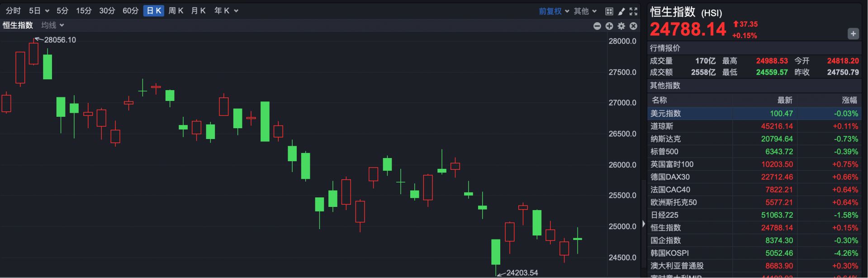Collapse the right panel with side arrow
Screen dimensions: 868x278
644,224
